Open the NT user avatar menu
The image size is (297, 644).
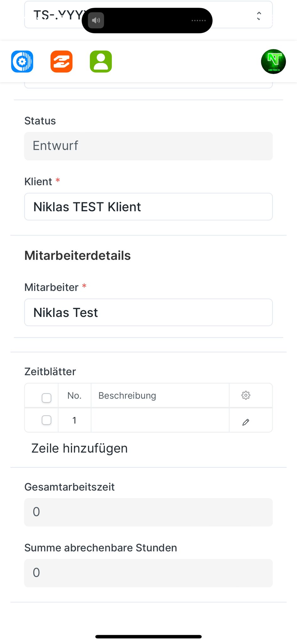tap(273, 61)
